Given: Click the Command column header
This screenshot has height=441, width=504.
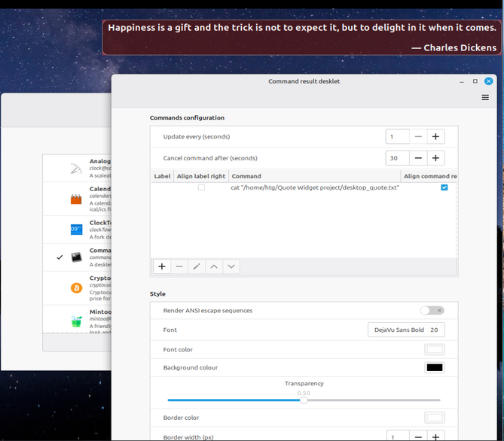Looking at the screenshot, I should click(315, 176).
